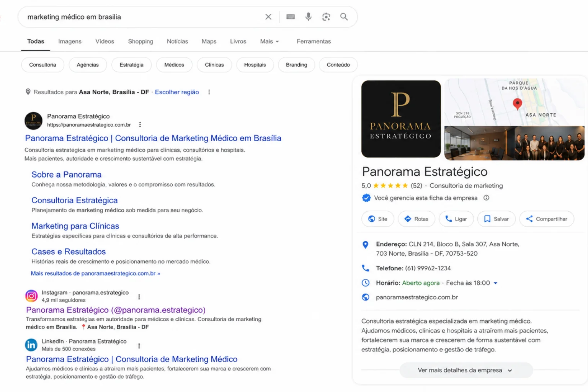Viewport: 588px width, 392px height.
Task: Switch to the Maps tab
Action: click(x=209, y=41)
